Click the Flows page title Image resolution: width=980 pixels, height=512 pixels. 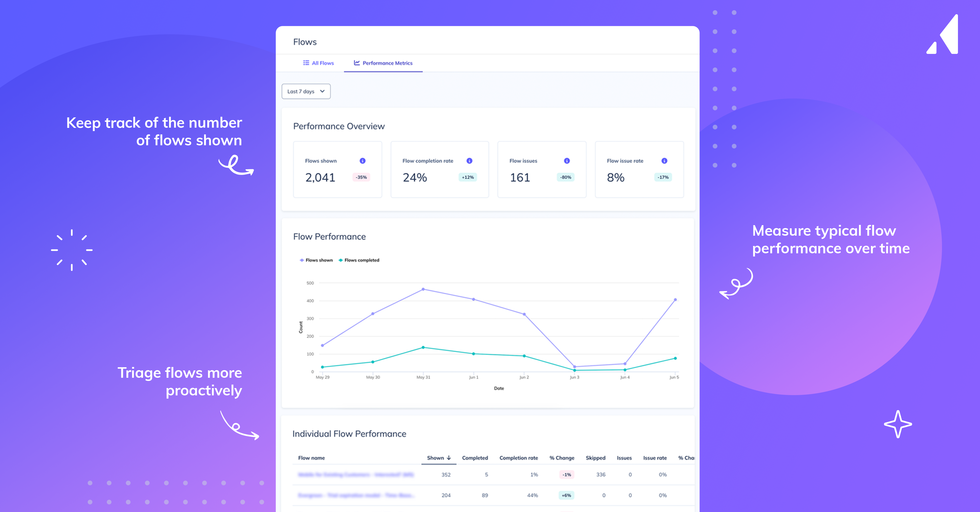(x=305, y=42)
